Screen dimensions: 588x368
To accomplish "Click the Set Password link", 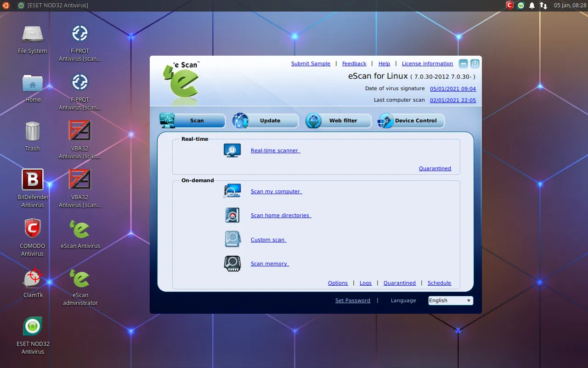I will (353, 300).
